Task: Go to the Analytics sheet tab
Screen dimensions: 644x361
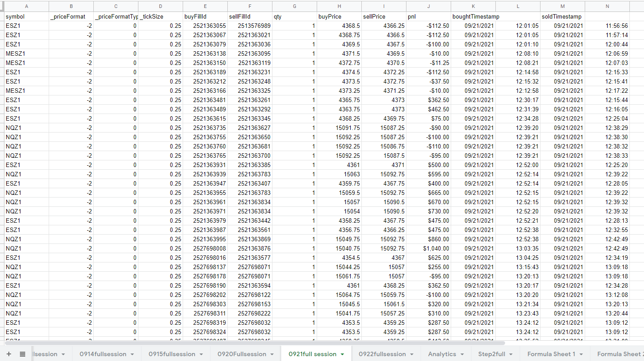Action: [x=442, y=354]
